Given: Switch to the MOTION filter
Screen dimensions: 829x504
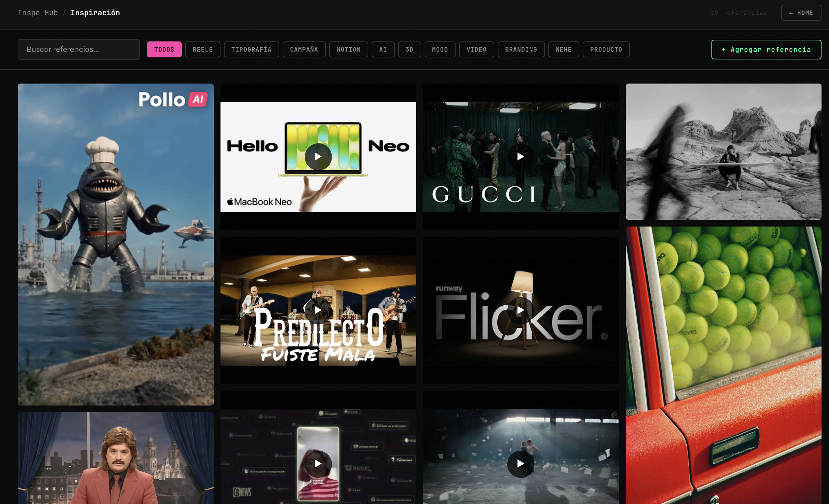Looking at the screenshot, I should coord(349,50).
